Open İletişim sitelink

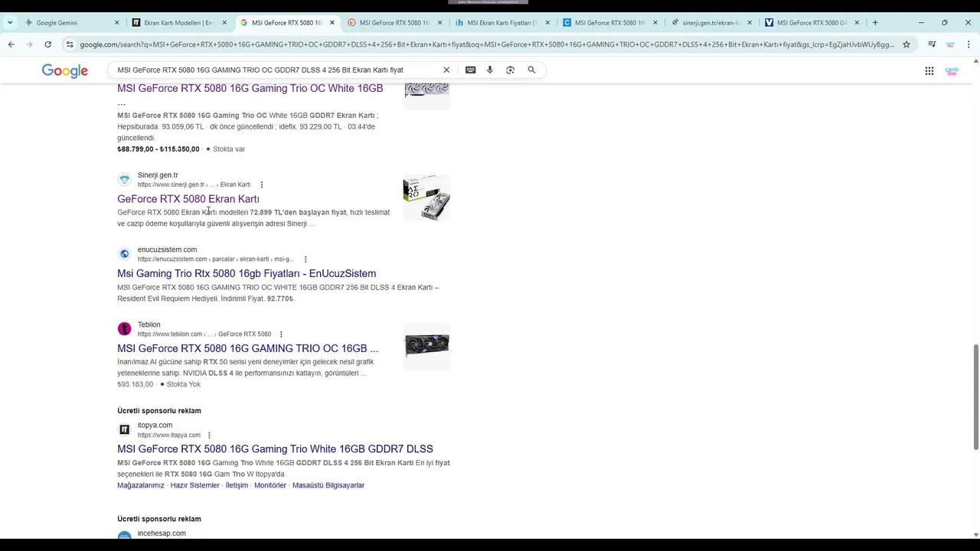(237, 485)
